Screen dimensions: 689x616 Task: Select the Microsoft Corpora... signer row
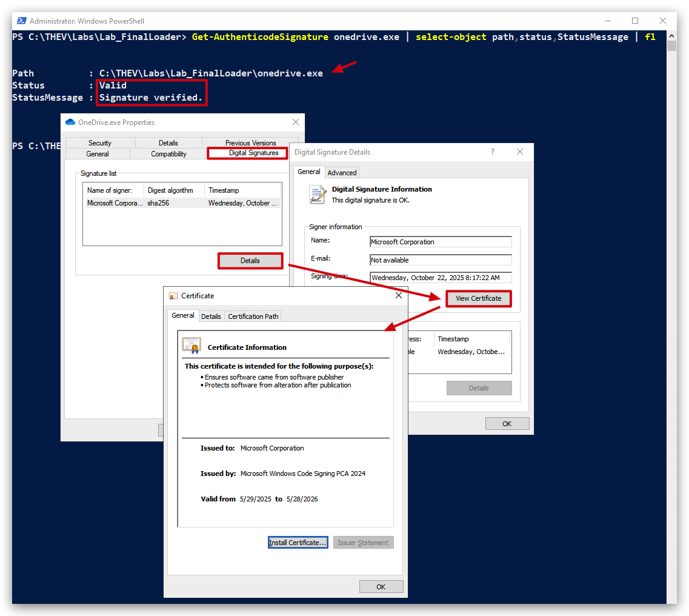(x=182, y=203)
